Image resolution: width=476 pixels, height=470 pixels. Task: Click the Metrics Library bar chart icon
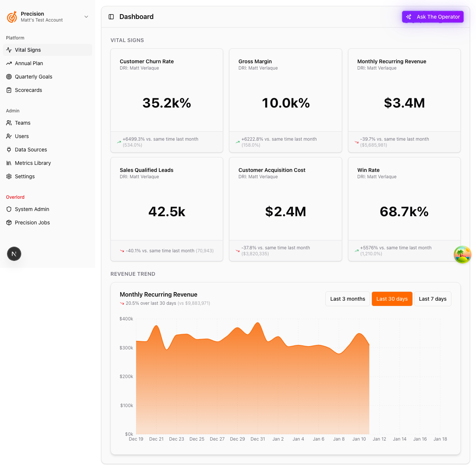click(9, 163)
